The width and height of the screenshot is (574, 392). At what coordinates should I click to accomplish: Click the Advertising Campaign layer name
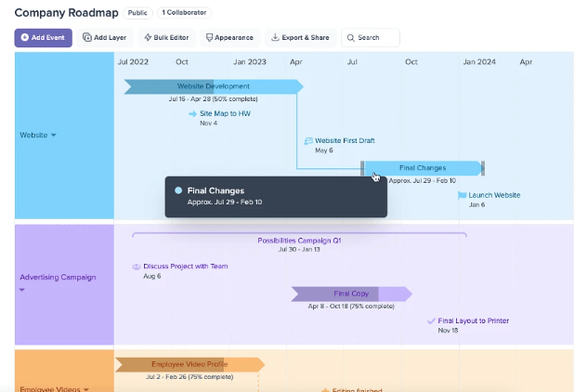(58, 277)
